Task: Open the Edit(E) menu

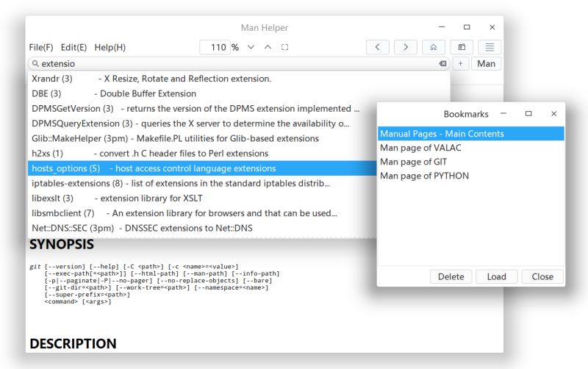Action: pyautogui.click(x=73, y=48)
